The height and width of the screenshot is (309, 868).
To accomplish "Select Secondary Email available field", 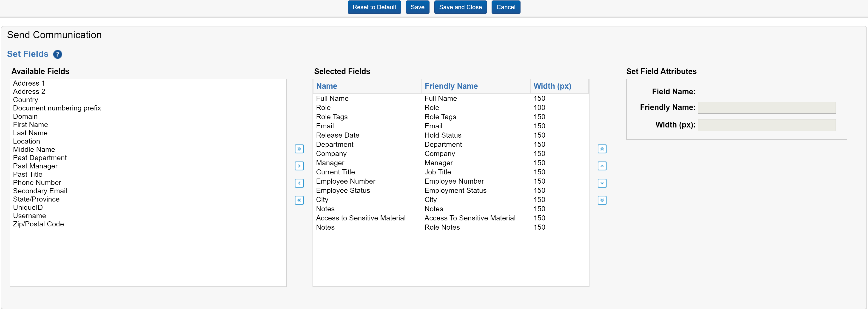I will tap(148, 191).
